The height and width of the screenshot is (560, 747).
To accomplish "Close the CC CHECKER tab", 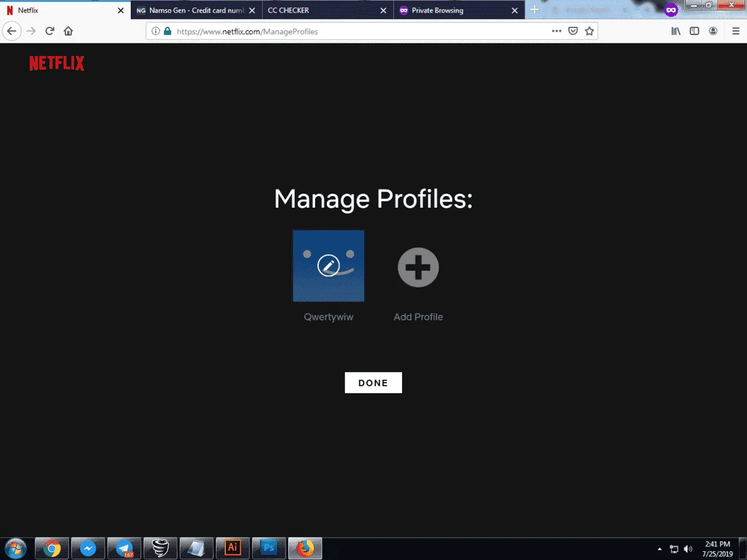I will (383, 11).
